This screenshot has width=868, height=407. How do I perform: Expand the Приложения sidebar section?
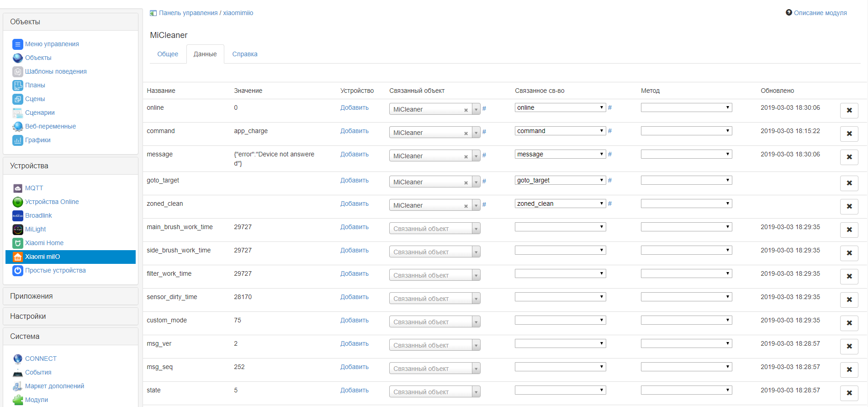(x=32, y=296)
